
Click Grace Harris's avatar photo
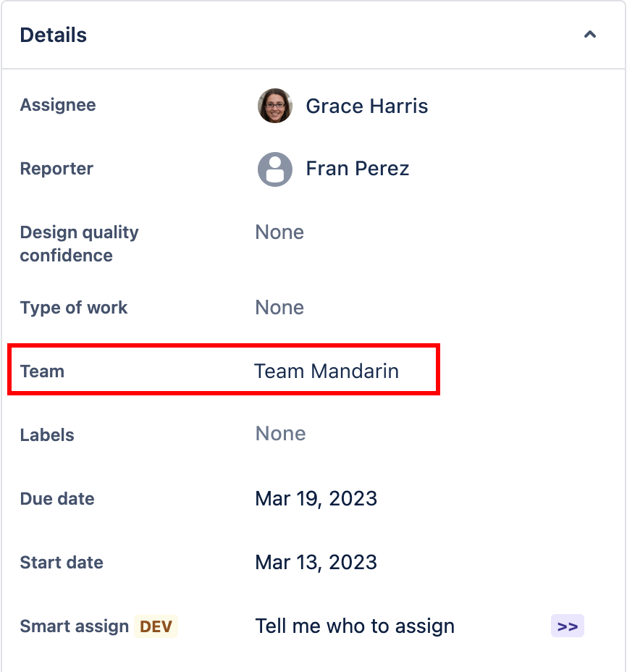[275, 106]
